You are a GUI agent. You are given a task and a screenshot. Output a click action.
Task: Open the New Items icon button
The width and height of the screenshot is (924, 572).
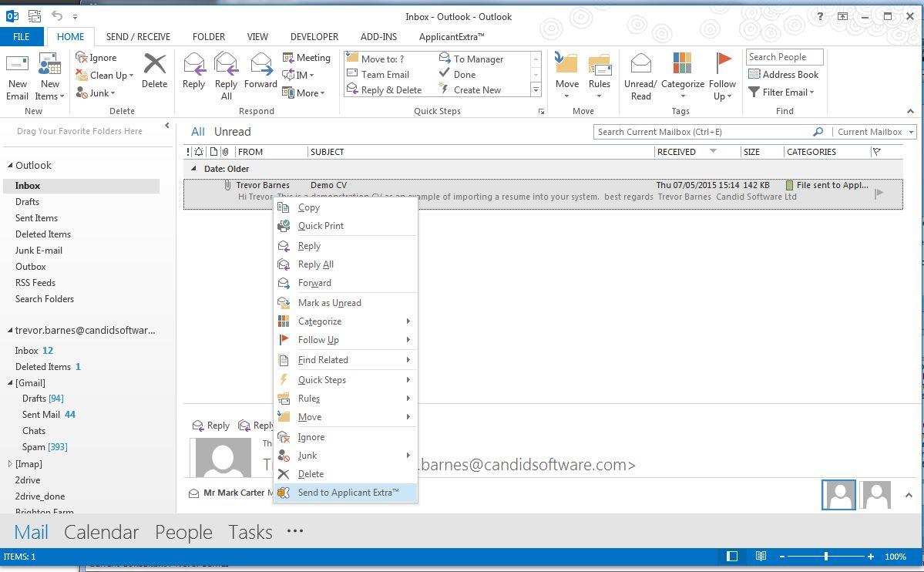point(49,65)
